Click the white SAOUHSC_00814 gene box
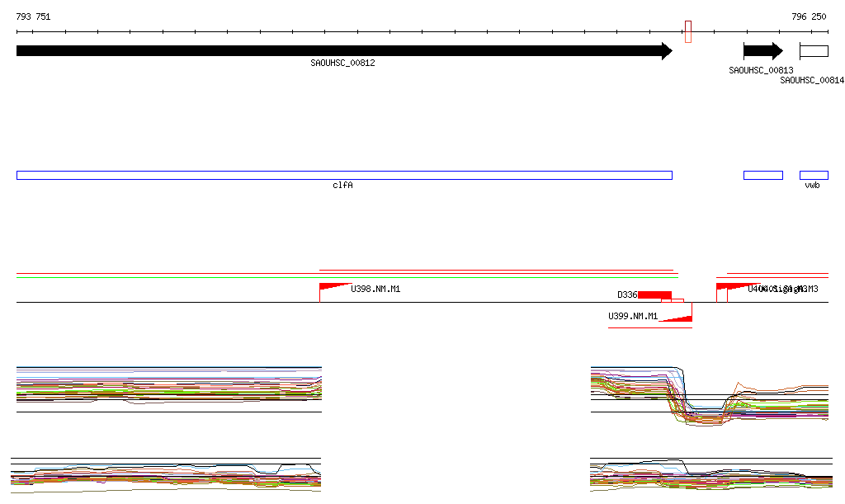The width and height of the screenshot is (845, 504). (814, 51)
